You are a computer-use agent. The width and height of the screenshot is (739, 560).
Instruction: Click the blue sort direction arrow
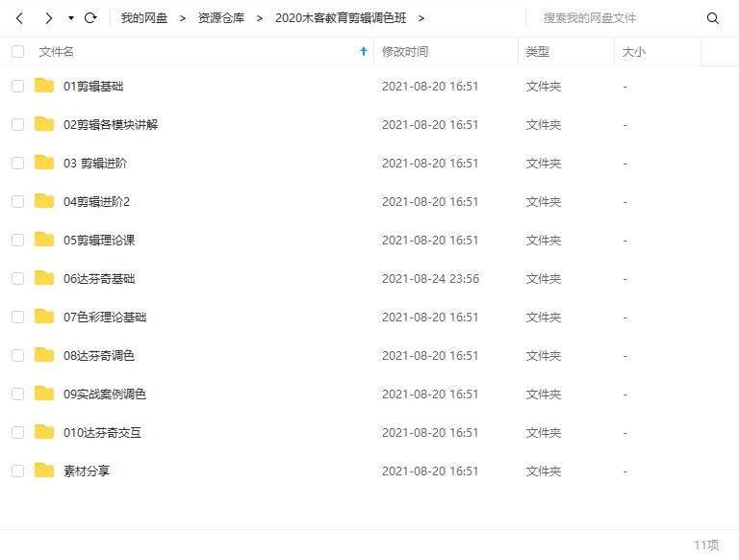[x=364, y=51]
